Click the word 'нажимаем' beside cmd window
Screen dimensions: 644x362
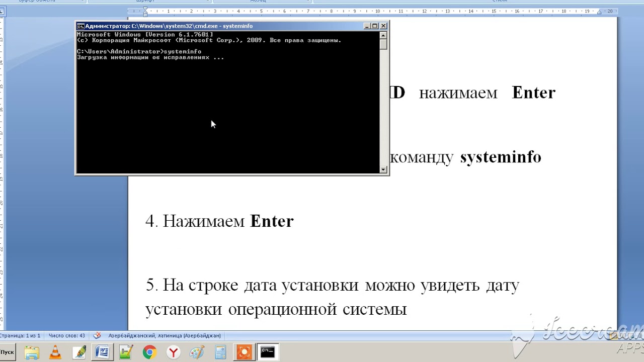click(x=458, y=93)
